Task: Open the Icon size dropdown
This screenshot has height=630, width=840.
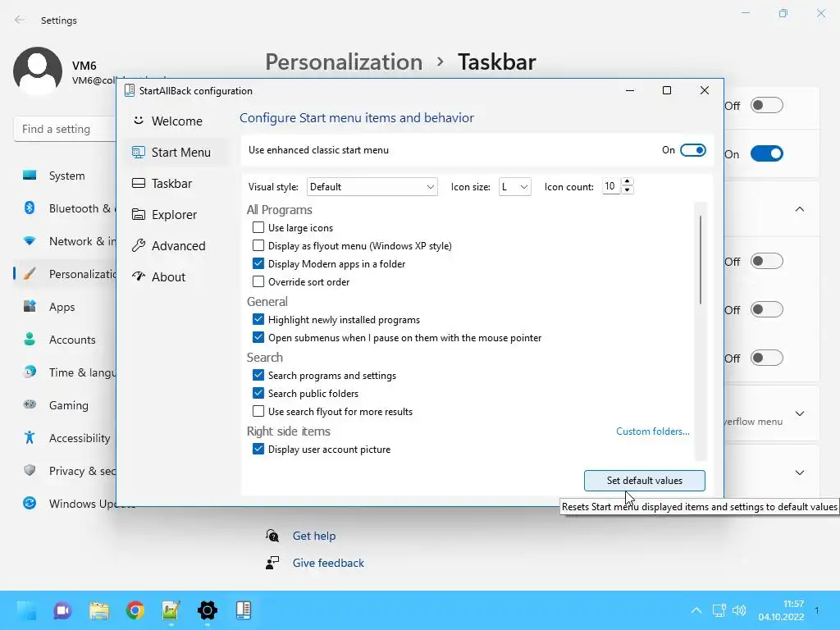Action: pos(514,186)
